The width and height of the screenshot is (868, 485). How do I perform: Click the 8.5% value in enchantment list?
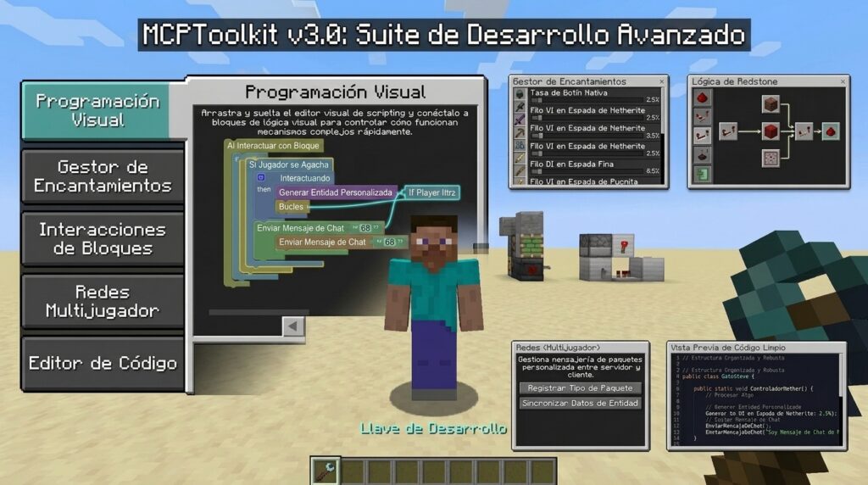(653, 171)
